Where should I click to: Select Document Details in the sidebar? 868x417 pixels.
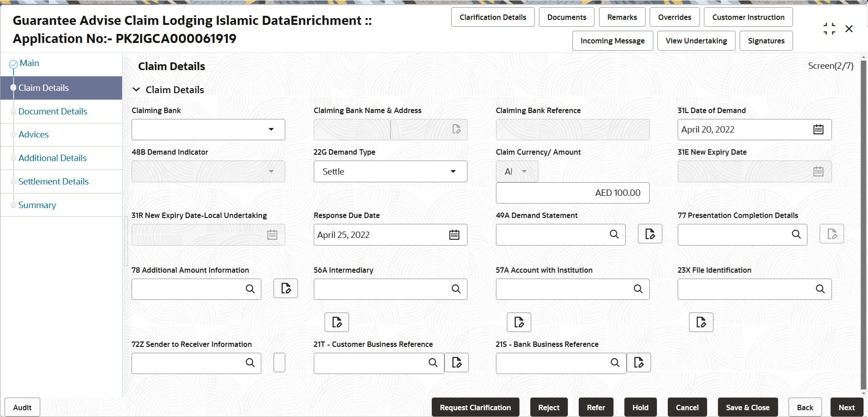pos(53,111)
